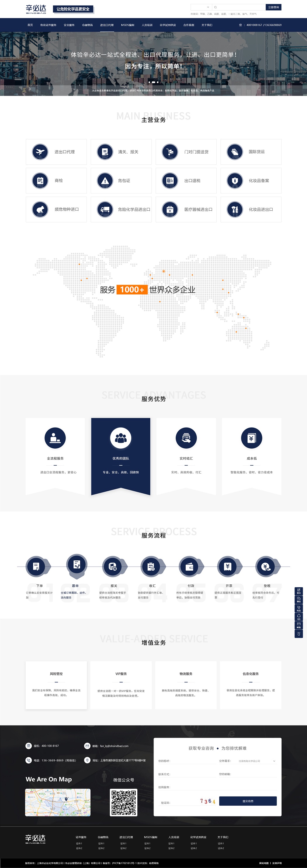This screenshot has height=868, width=307.
Task: Select the 开票 invoice step icon
Action: [228, 566]
